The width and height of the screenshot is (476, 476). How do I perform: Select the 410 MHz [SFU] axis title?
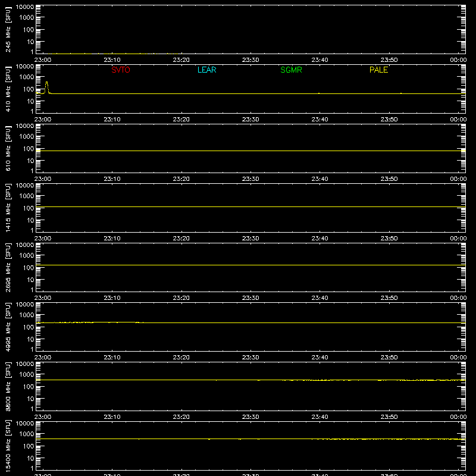pyautogui.click(x=8, y=89)
